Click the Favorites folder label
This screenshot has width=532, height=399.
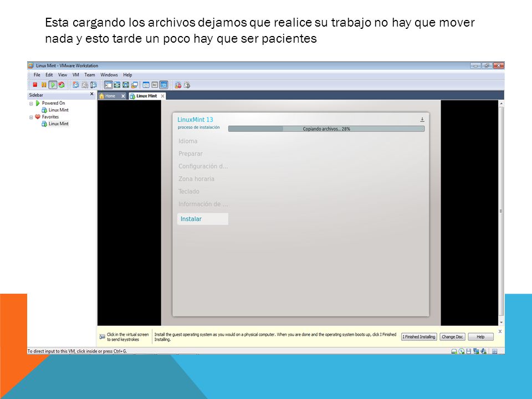[50, 117]
